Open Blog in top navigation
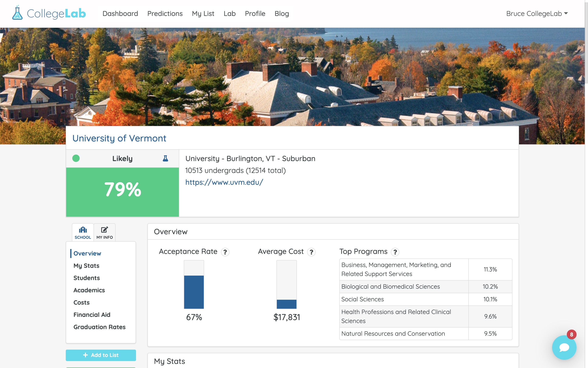This screenshot has height=368, width=588. [x=282, y=14]
